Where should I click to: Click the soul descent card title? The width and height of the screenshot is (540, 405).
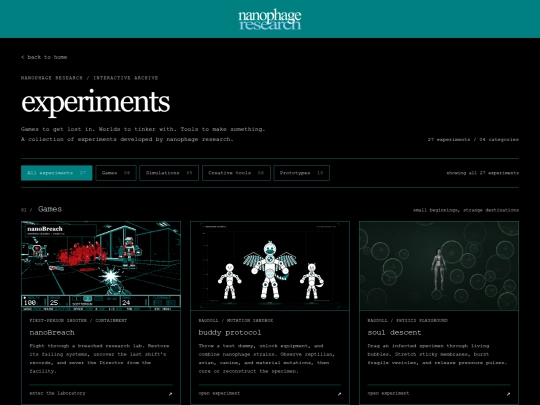pos(394,333)
